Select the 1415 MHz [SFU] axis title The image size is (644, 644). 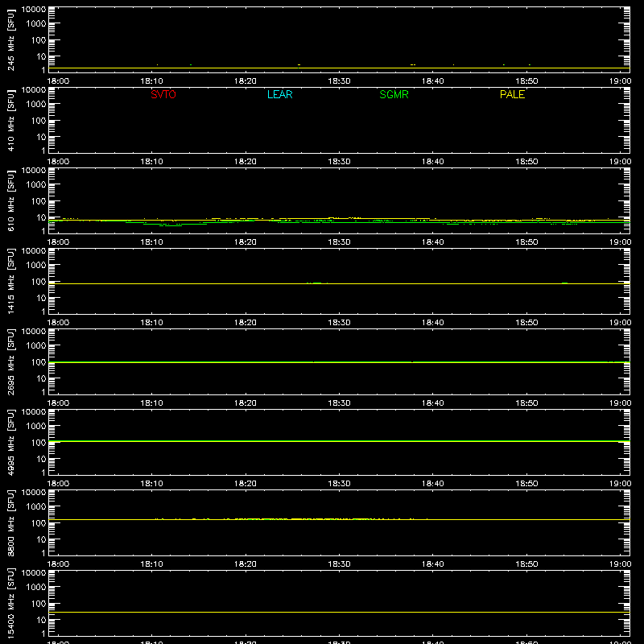[x=10, y=282]
